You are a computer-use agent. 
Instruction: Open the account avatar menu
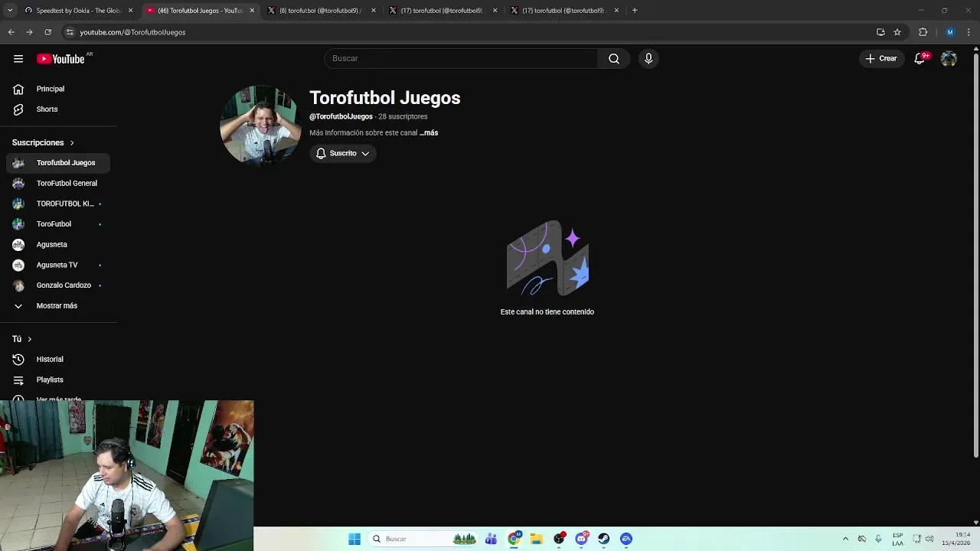(x=949, y=59)
